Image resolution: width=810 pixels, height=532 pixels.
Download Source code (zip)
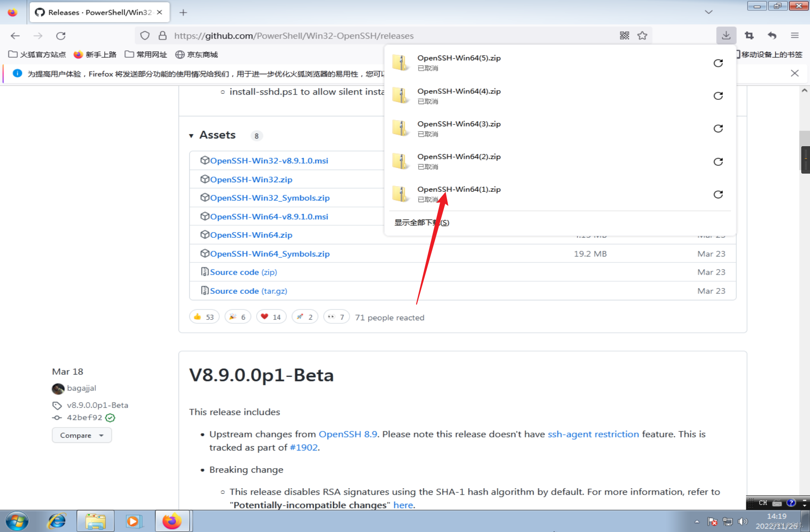(x=243, y=272)
